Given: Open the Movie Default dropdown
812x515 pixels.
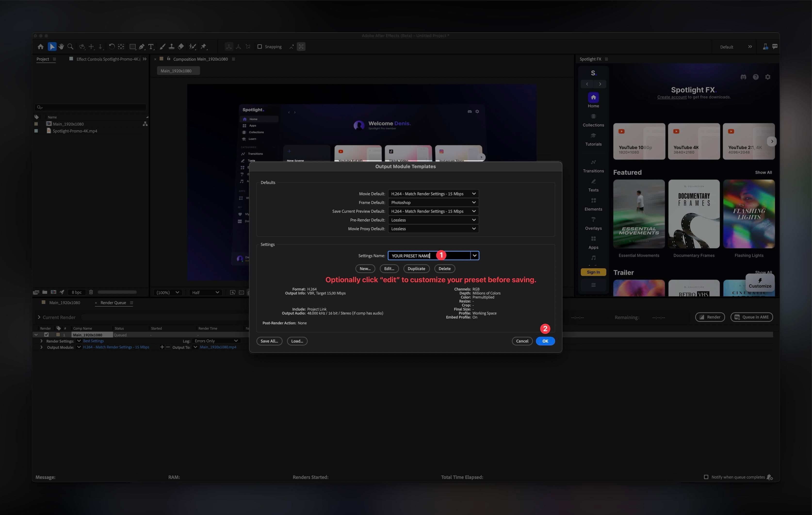Looking at the screenshot, I should point(433,194).
